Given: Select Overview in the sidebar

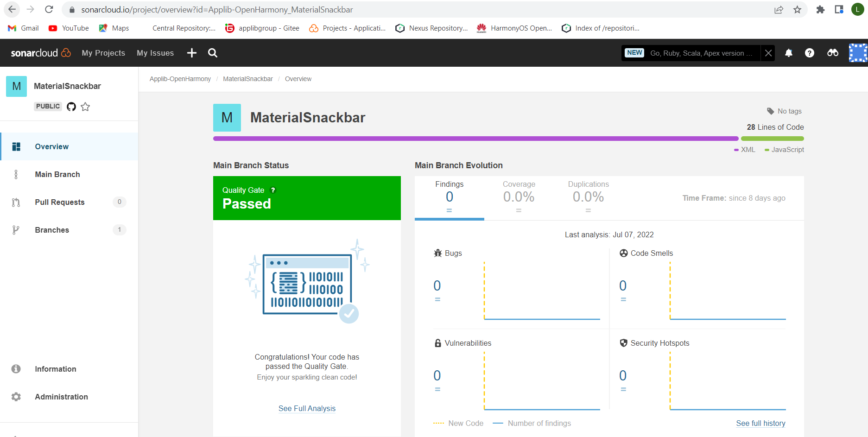Looking at the screenshot, I should [x=69, y=146].
